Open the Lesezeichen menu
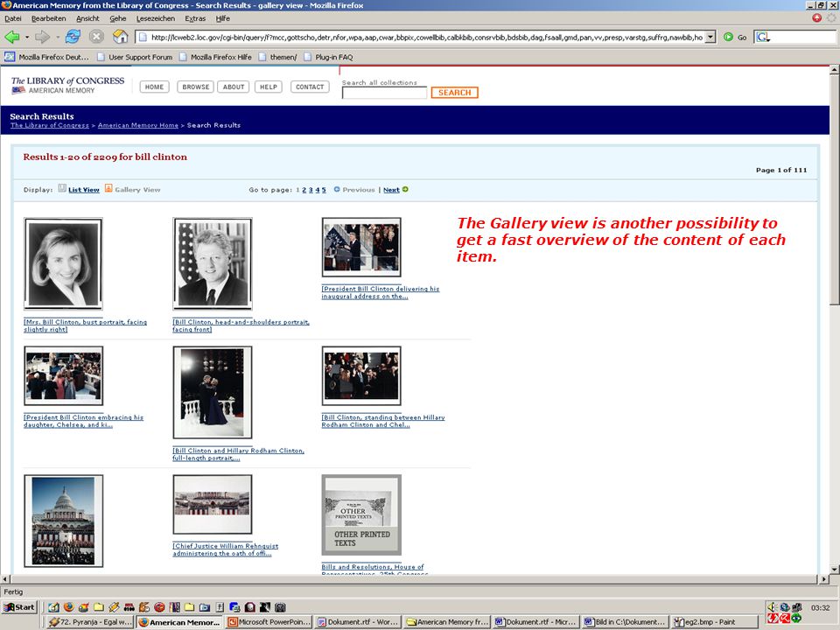840x630 pixels. click(156, 18)
